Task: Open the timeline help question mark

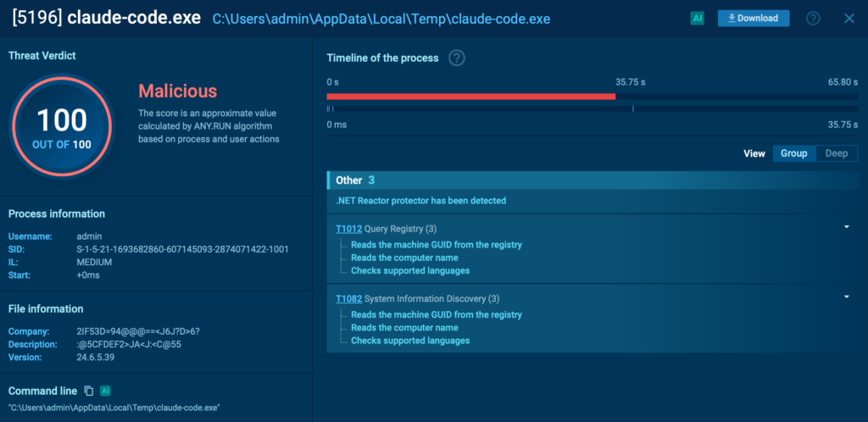Action: point(456,58)
